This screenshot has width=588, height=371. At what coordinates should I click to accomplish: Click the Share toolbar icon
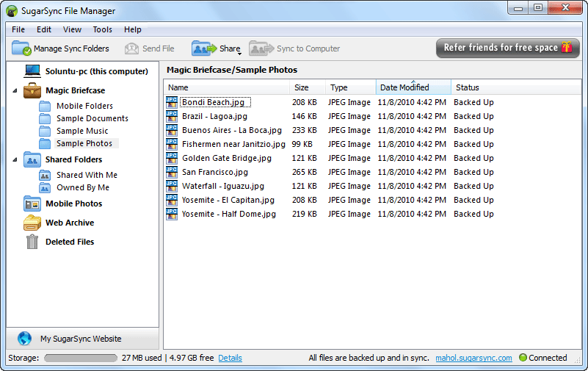click(x=204, y=48)
